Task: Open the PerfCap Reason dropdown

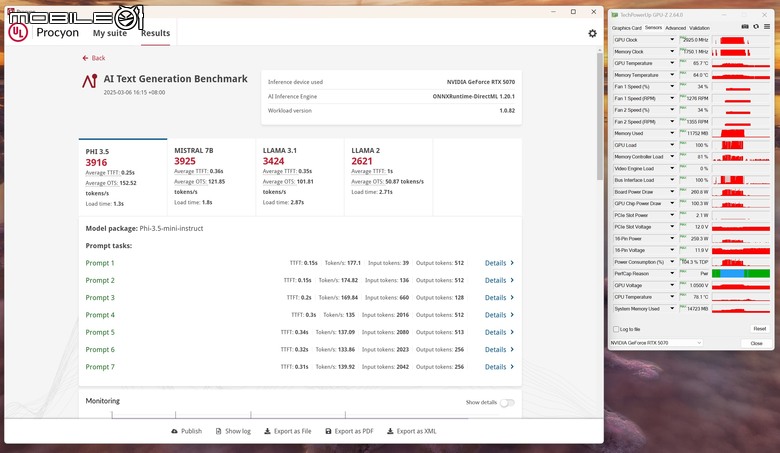Action: [672, 273]
